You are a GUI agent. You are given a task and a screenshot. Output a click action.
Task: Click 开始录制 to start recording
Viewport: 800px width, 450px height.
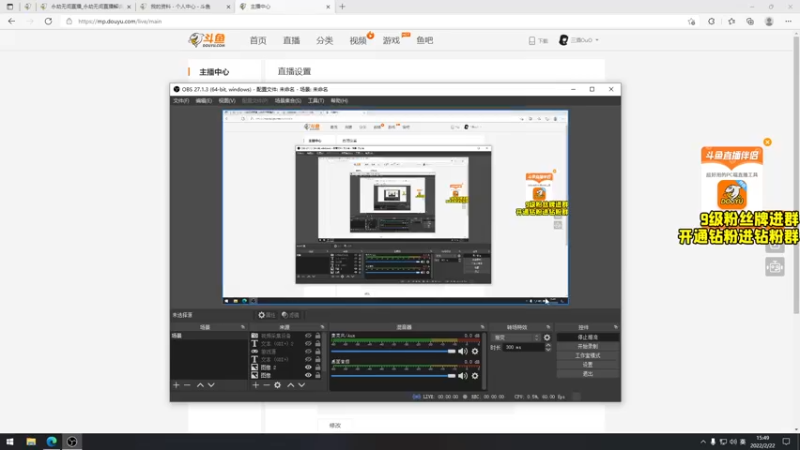(588, 346)
